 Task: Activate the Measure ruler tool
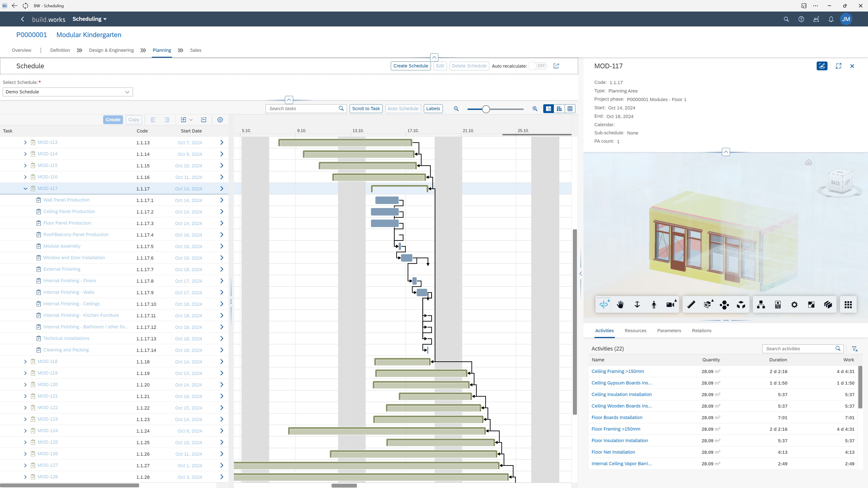tap(691, 305)
